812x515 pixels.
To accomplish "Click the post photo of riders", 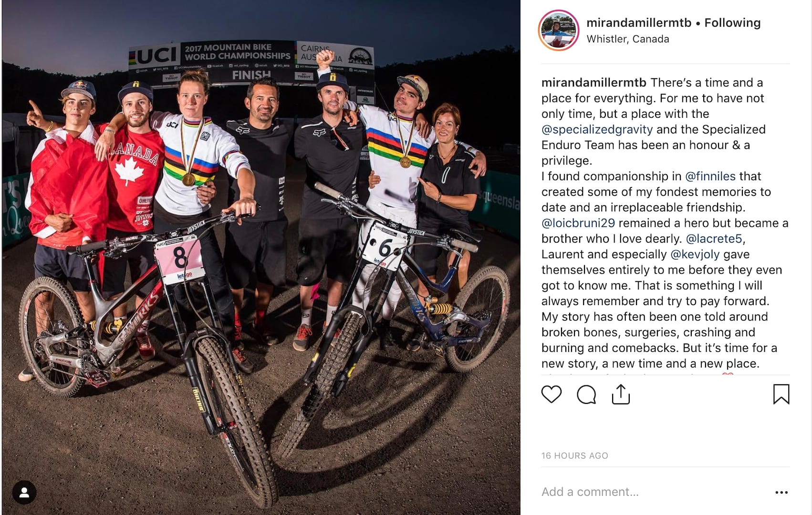I will coord(261,257).
